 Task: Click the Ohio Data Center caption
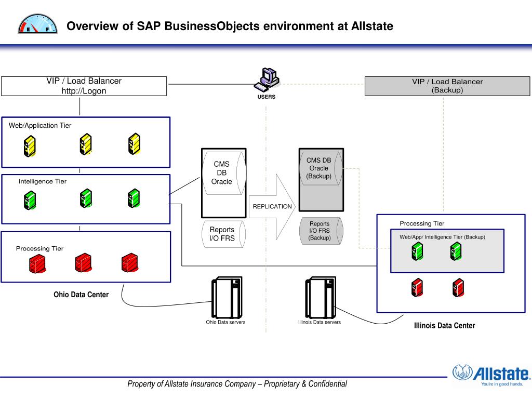pyautogui.click(x=81, y=295)
